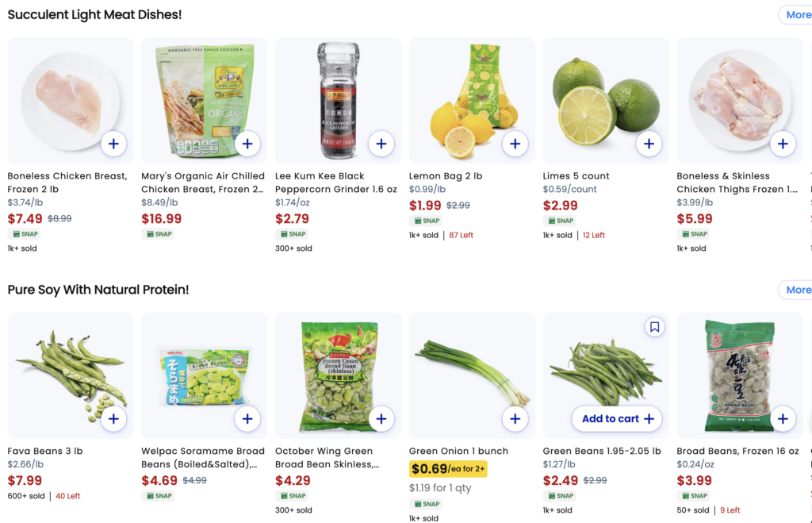Open More for Succulent Light Meat Dishes
Screen dimensions: 812x523
click(x=797, y=15)
